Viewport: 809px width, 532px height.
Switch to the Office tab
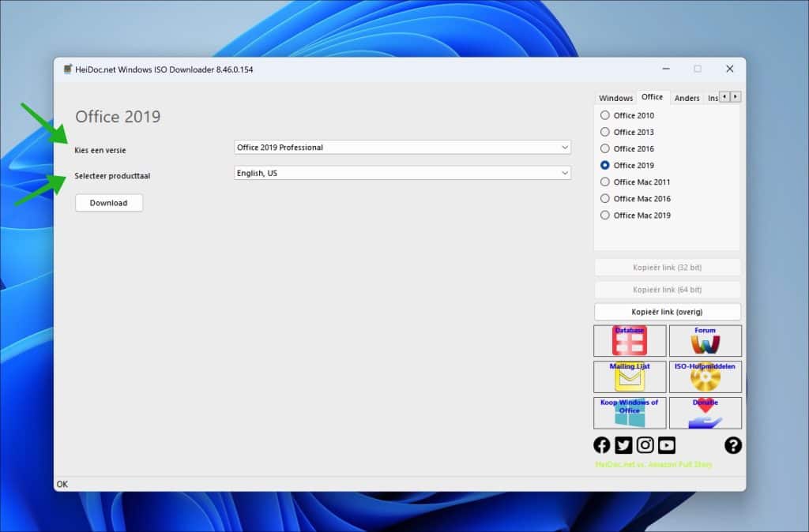(x=652, y=97)
